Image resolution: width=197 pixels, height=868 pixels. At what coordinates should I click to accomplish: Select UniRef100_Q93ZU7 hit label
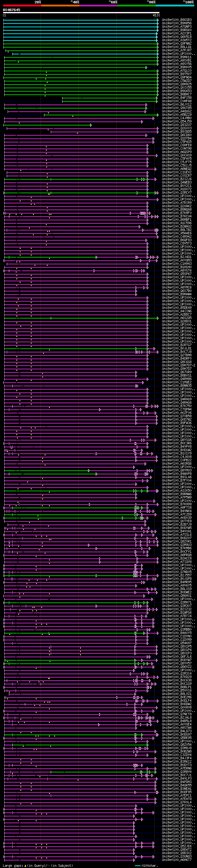click(177, 125)
